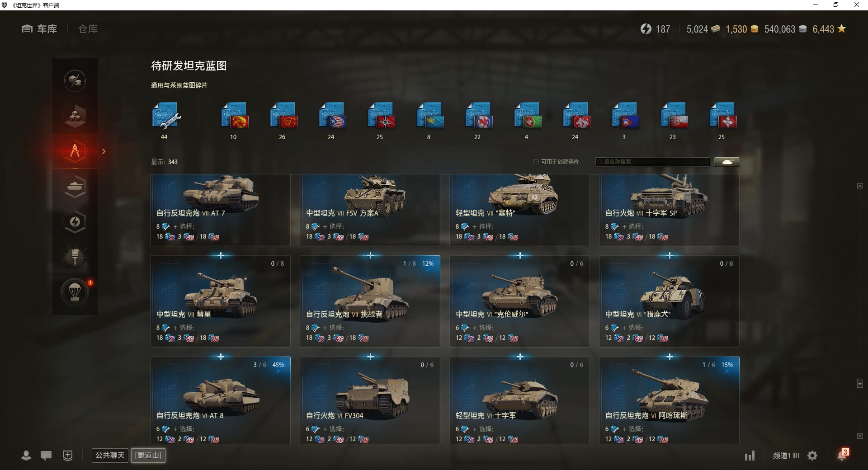Toggle the 可用于创建碎片 checkbox

click(536, 162)
